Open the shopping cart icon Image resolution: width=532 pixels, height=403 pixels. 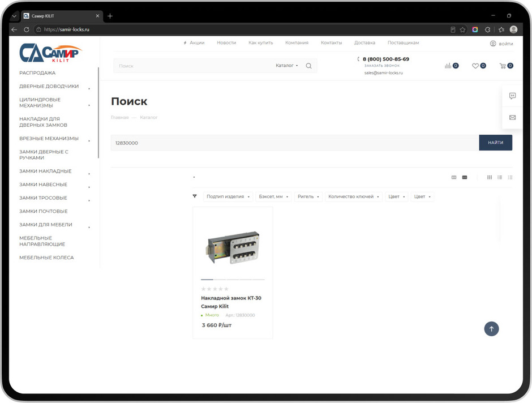(503, 66)
